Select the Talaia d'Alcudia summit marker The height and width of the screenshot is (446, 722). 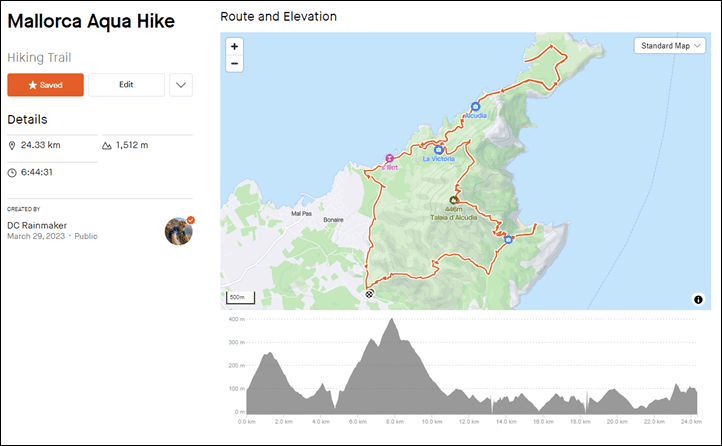[454, 200]
